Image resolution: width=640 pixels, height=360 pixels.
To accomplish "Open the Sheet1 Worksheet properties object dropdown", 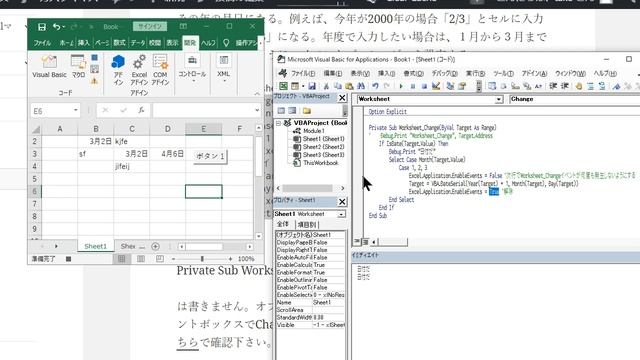I will click(341, 214).
